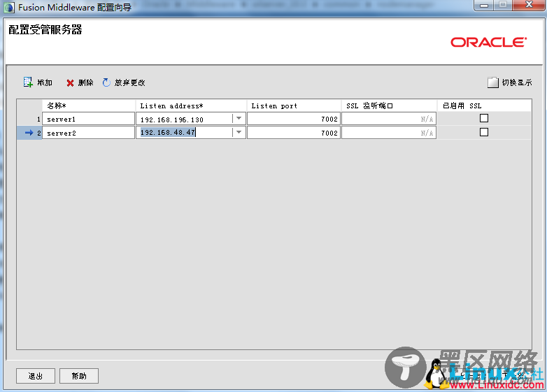
Task: Enable SSL checkbox for server1
Action: pyautogui.click(x=484, y=118)
